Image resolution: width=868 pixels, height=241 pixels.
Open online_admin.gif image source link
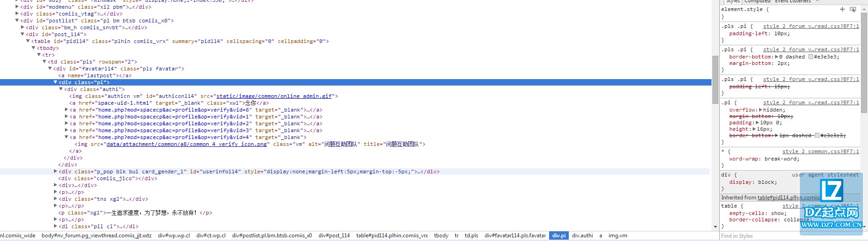pyautogui.click(x=274, y=96)
